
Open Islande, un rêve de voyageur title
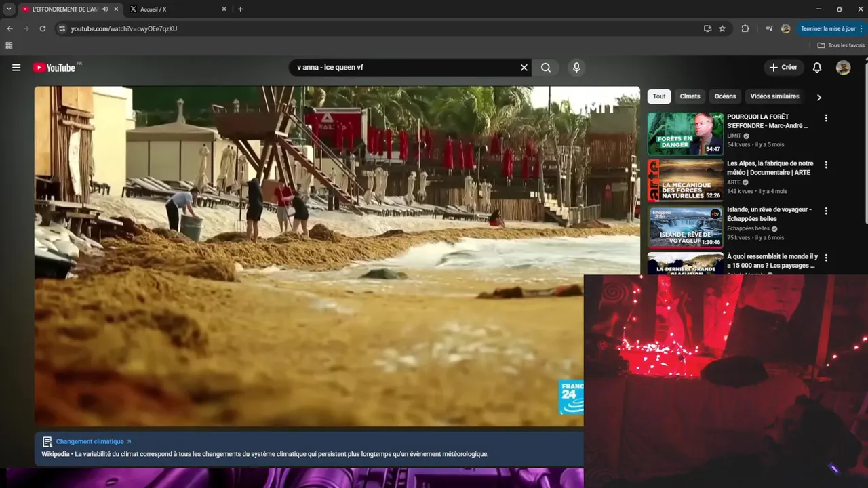tap(770, 214)
